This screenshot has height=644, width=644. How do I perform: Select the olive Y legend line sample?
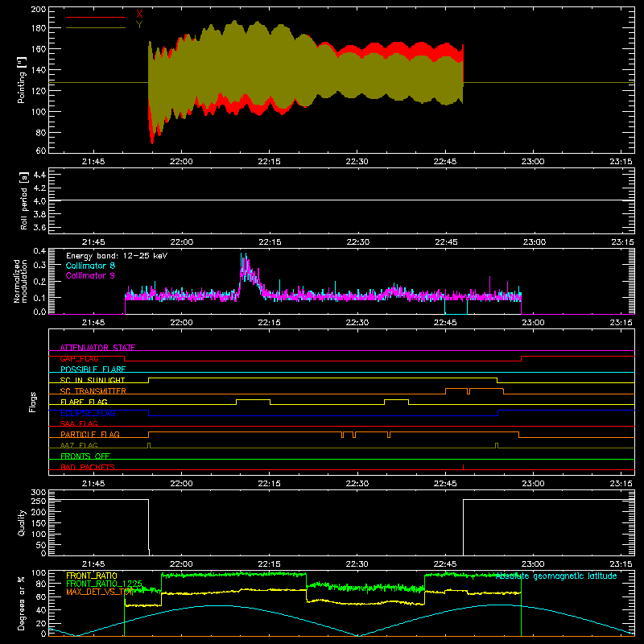tap(96, 28)
